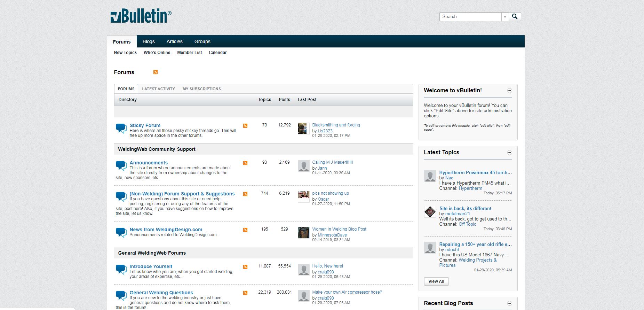Click Oscar's avatar thumbnail

coord(304,197)
